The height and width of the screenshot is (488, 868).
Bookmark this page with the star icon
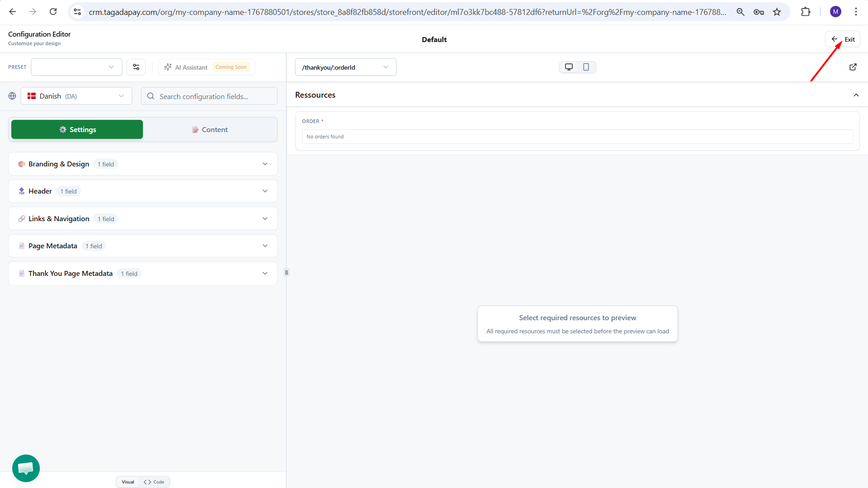pyautogui.click(x=777, y=12)
